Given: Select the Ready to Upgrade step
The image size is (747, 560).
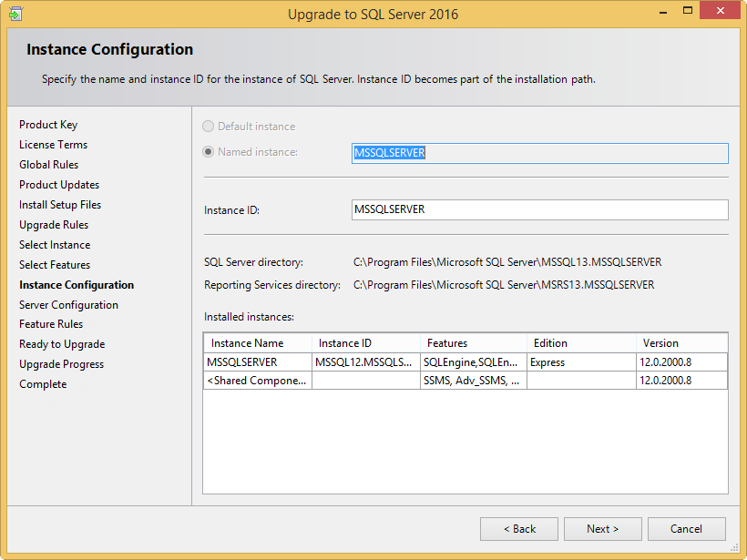Looking at the screenshot, I should (x=62, y=344).
